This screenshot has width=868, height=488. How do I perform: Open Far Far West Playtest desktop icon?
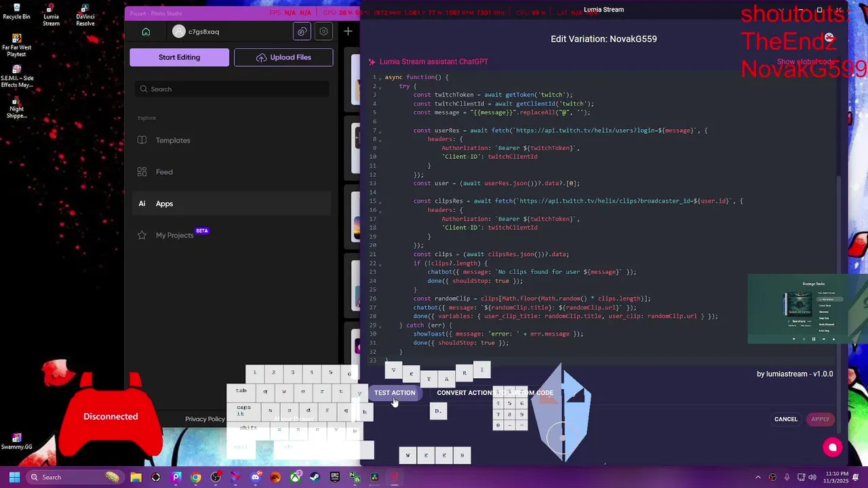tap(16, 46)
